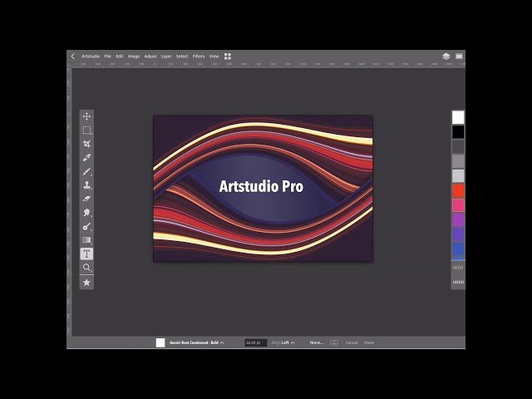This screenshot has height=399, width=532.
Task: Confirm text with Done button
Action: 369,342
